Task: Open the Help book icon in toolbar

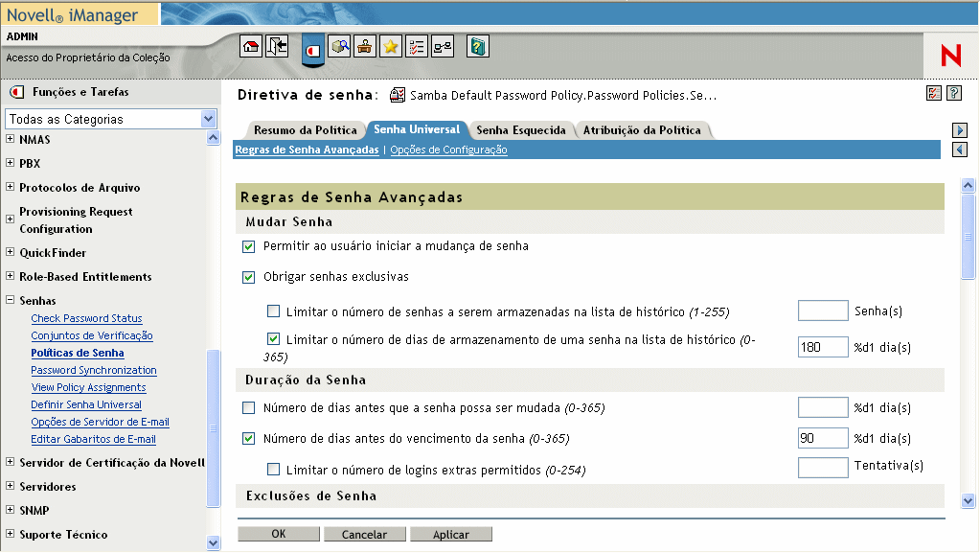Action: [x=478, y=46]
